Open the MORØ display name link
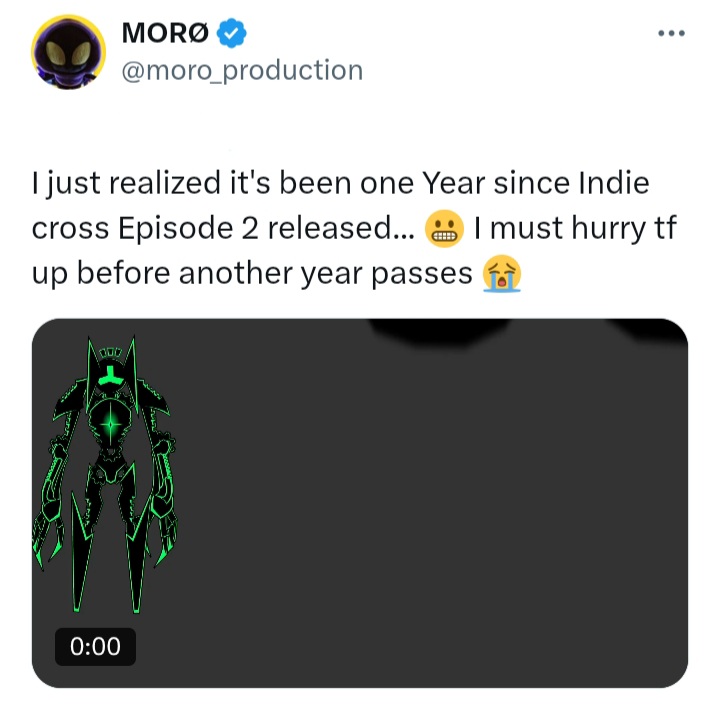This screenshot has width=720, height=710. 165,33
